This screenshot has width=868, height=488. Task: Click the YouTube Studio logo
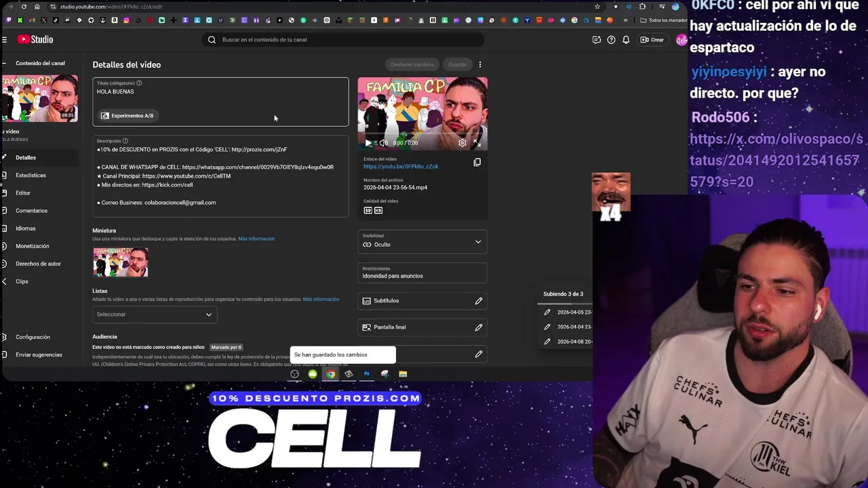point(35,39)
